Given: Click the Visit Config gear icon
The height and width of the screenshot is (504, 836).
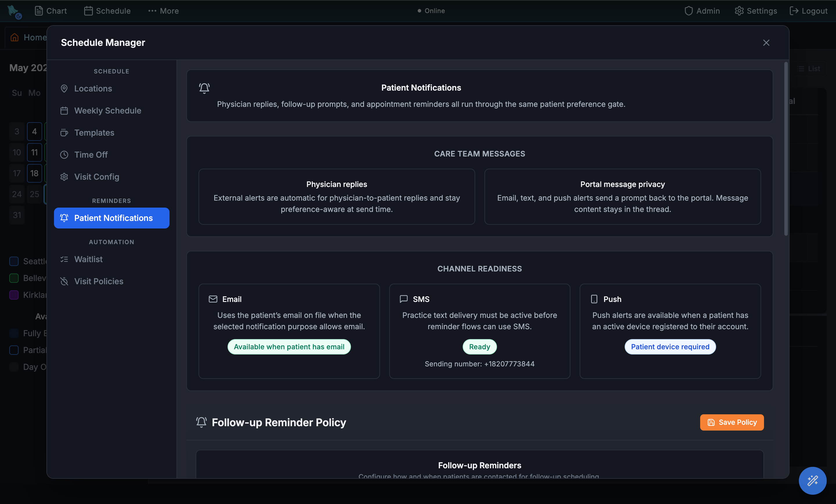Looking at the screenshot, I should [64, 177].
